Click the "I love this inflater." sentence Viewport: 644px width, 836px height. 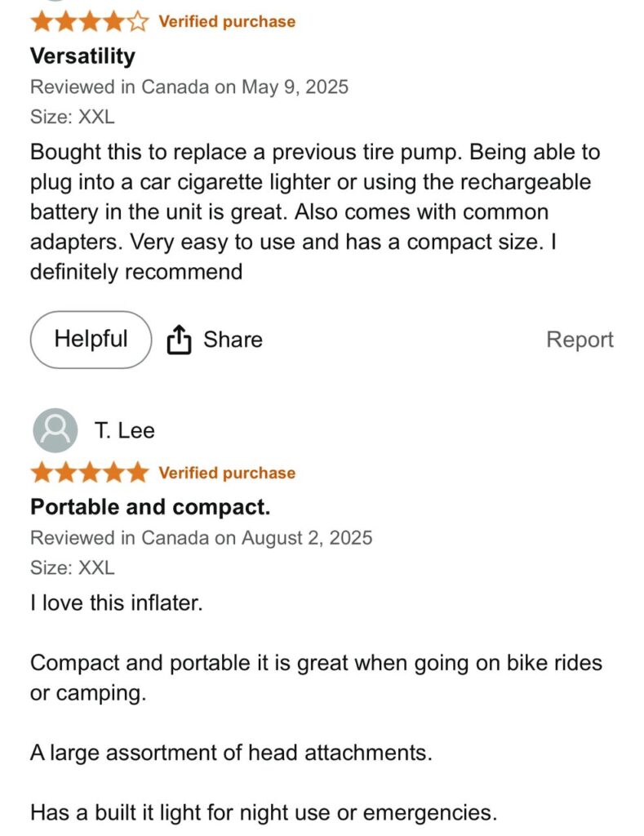117,603
